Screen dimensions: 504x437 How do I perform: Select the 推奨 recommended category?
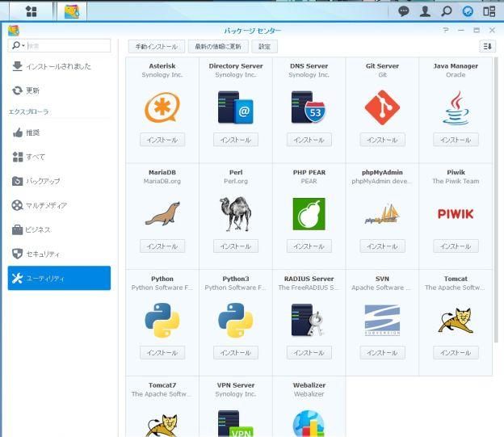pos(59,132)
